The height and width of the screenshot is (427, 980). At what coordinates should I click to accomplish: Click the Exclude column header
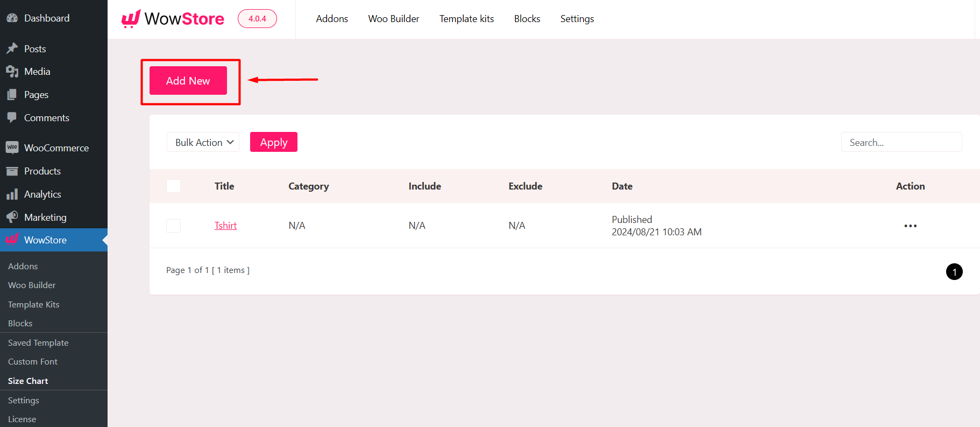[525, 186]
